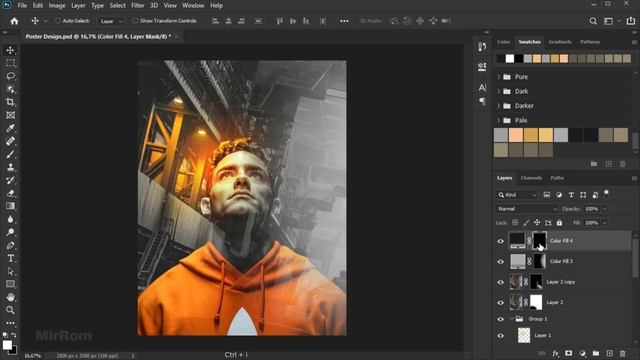The width and height of the screenshot is (640, 360).
Task: Select the Blur tool
Action: click(x=11, y=219)
